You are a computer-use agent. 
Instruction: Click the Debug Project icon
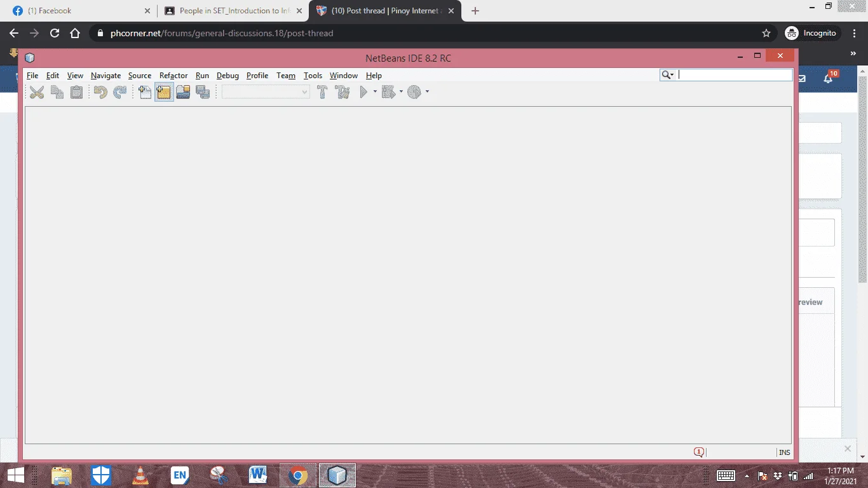[x=389, y=92]
